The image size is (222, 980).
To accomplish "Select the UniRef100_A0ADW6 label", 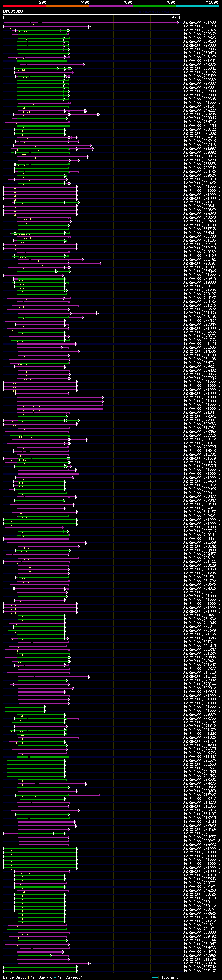I will pos(199,118).
